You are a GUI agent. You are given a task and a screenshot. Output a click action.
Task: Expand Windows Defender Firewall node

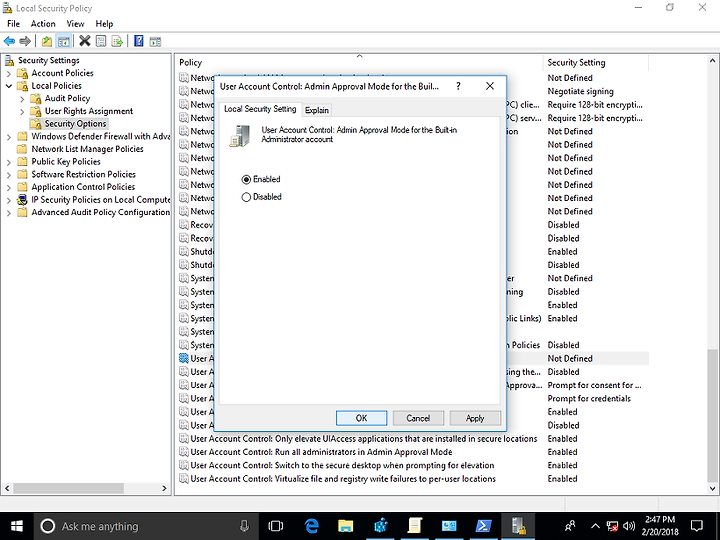pyautogui.click(x=9, y=137)
